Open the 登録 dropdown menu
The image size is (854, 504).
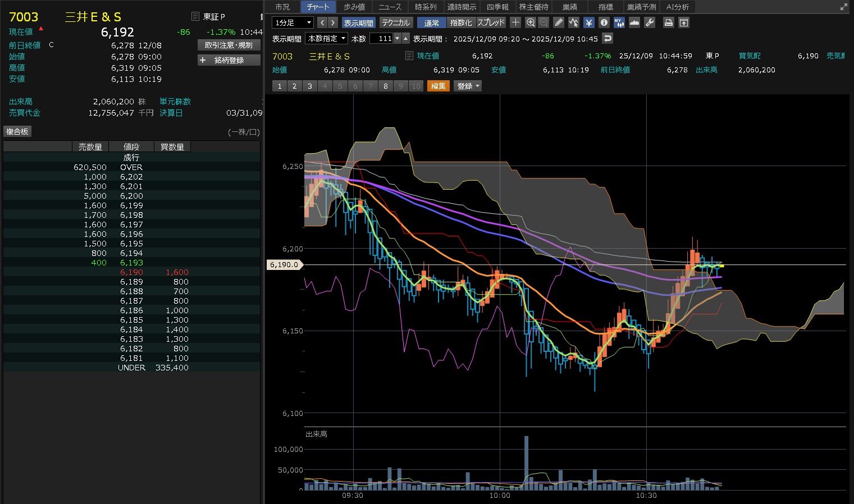pos(468,86)
